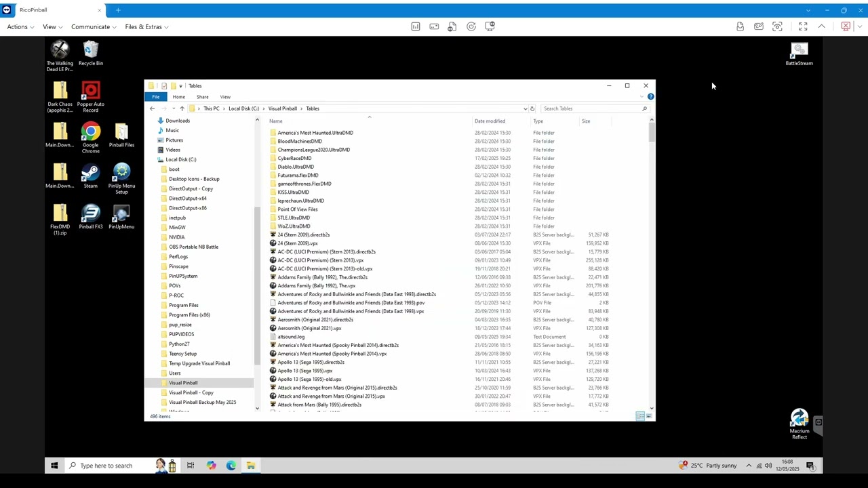Viewport: 868px width, 488px height.
Task: Refresh the Tables folder view
Action: tap(532, 108)
